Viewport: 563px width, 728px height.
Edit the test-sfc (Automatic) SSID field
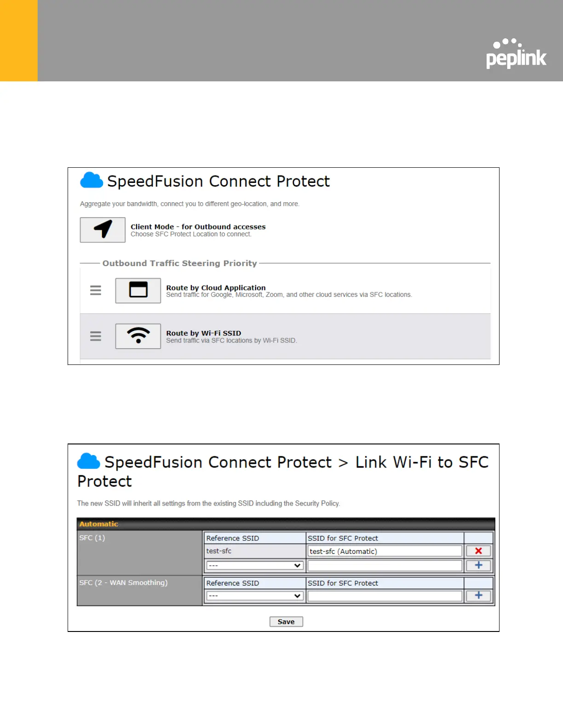pos(385,551)
